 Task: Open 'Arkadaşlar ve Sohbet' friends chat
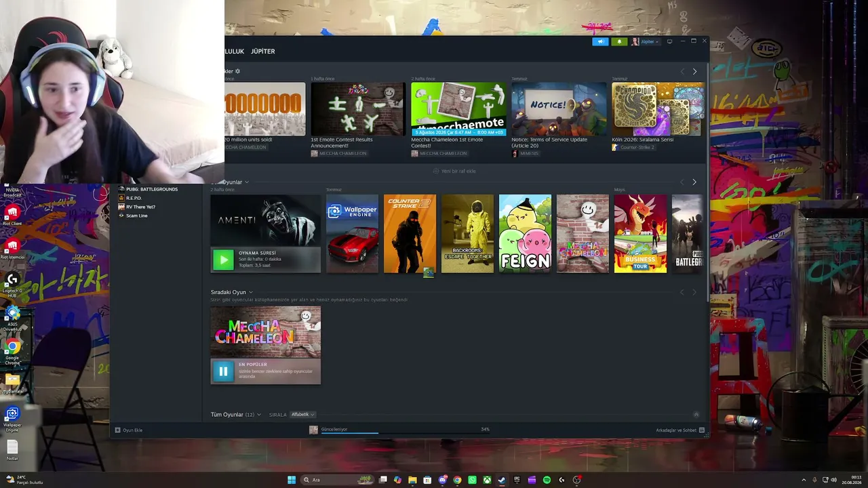point(680,430)
